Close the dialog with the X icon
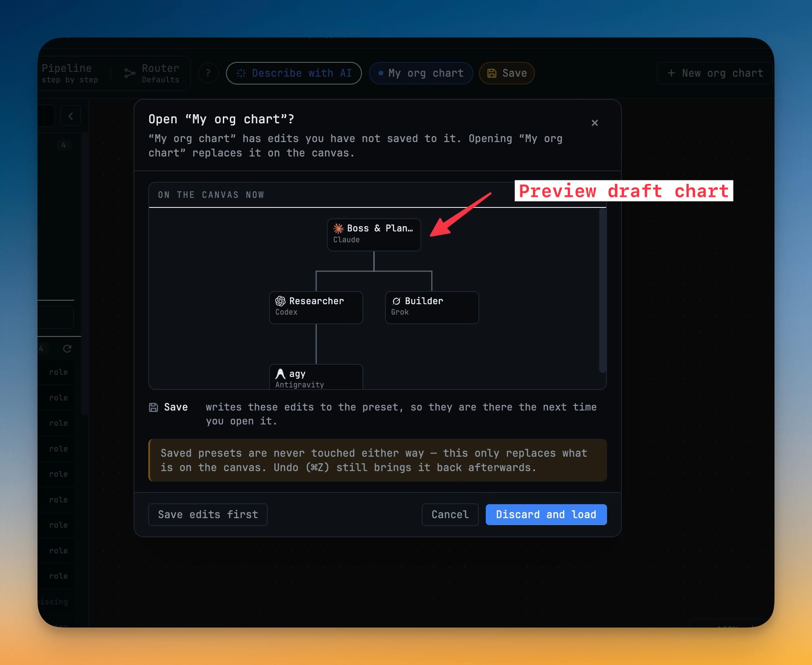 594,123
